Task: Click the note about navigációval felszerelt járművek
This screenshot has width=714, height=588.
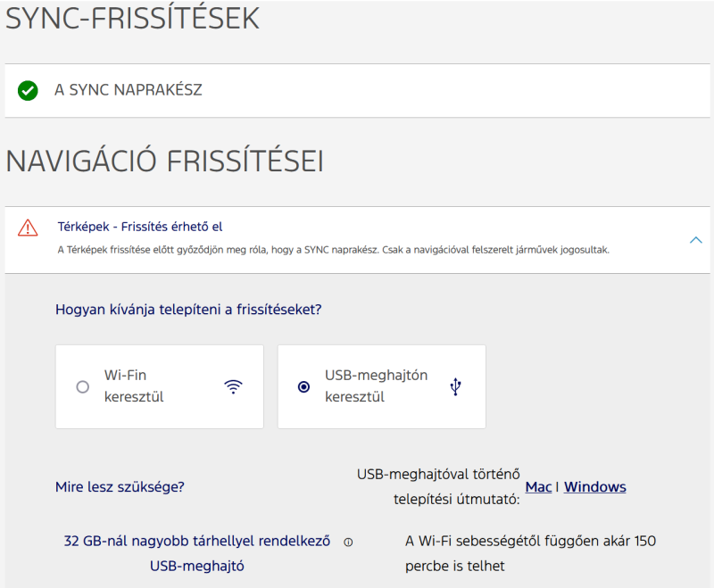Action: (x=333, y=250)
